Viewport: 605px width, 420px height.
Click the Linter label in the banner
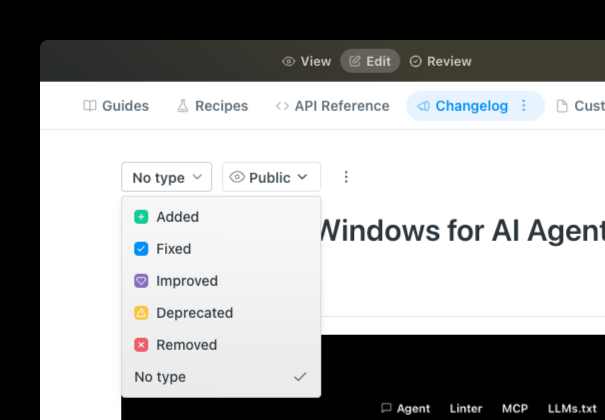click(x=466, y=408)
